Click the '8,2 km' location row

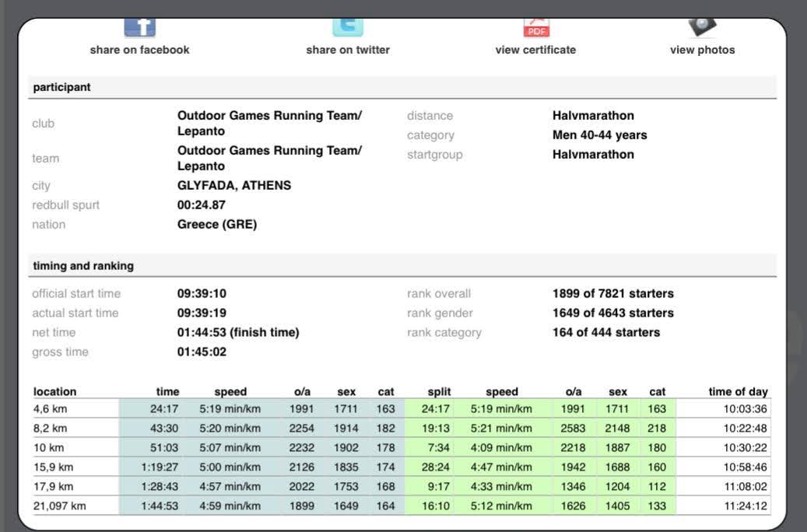[x=51, y=428]
